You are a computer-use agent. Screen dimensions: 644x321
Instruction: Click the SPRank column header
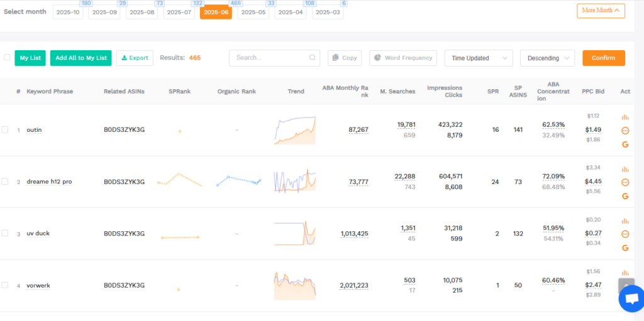click(179, 91)
